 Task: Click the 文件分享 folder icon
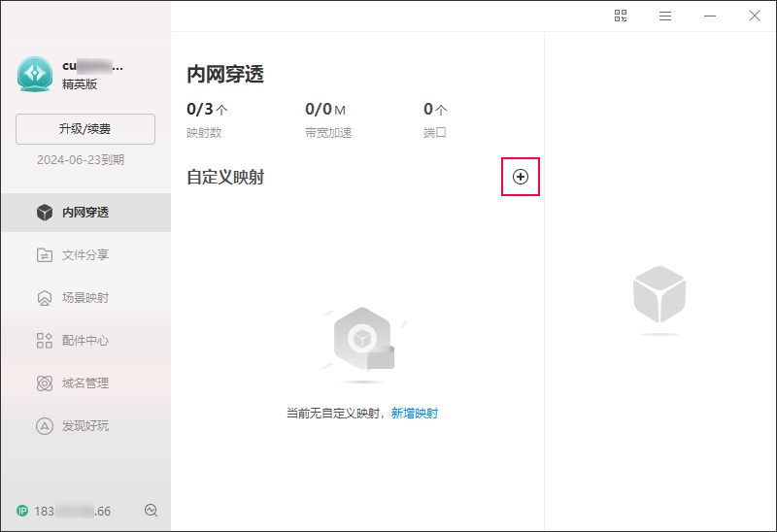45,255
